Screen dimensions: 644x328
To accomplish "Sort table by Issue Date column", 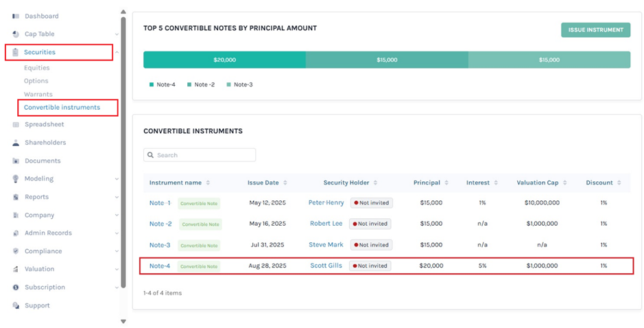I will (285, 183).
